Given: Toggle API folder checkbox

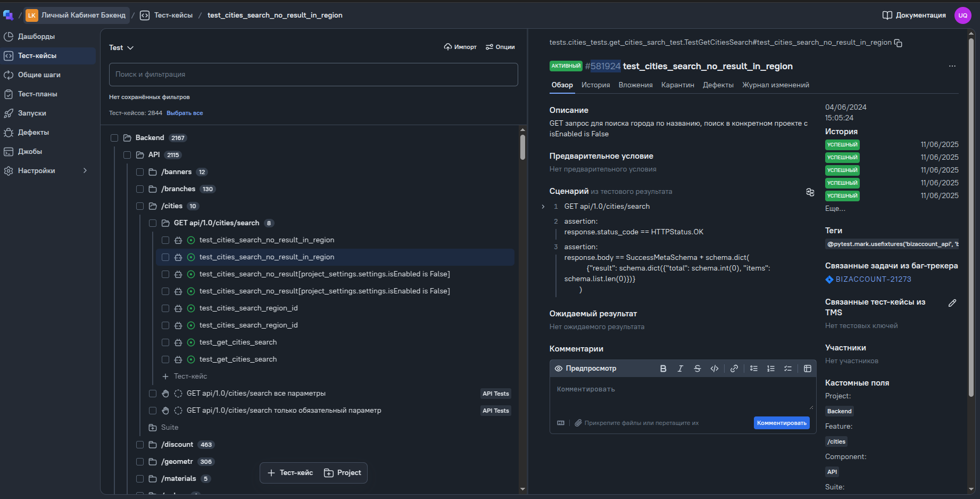Looking at the screenshot, I should pyautogui.click(x=127, y=155).
